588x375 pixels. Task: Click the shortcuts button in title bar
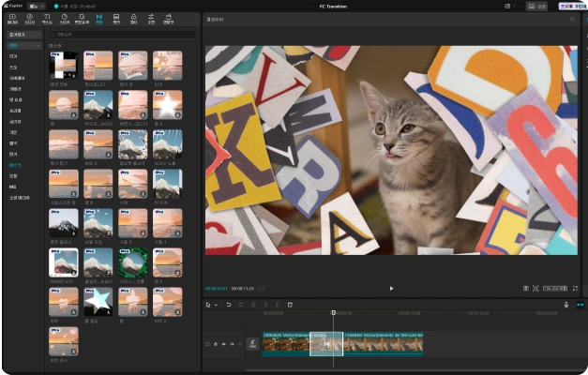[536, 6]
